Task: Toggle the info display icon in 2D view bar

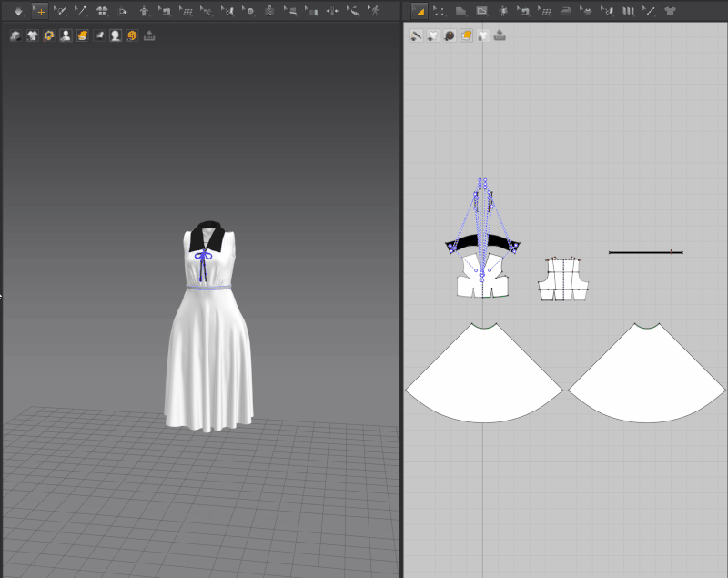Action: (x=450, y=35)
